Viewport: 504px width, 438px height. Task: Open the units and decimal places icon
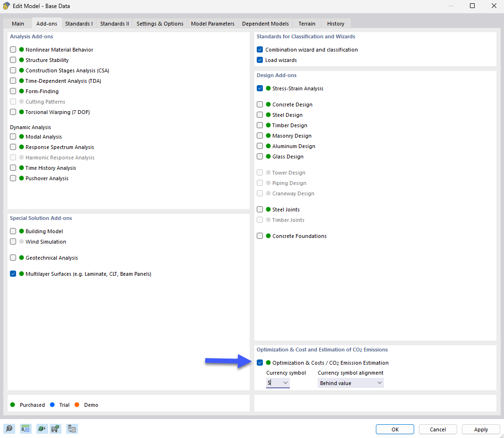[x=26, y=429]
